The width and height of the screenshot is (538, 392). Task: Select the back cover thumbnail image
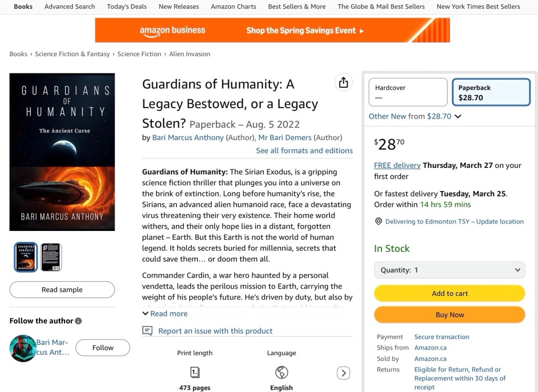(51, 257)
